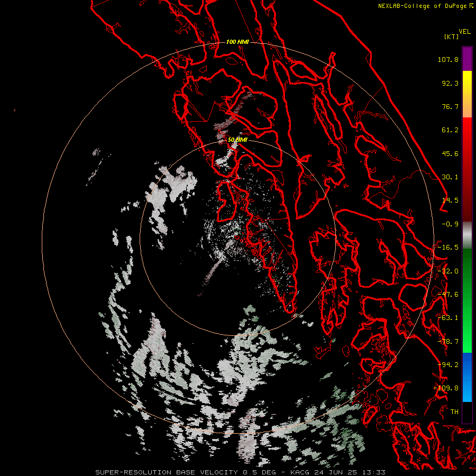Viewport: 476px width, 476px height.
Task: Select the 45.6 scale value
Action: point(450,153)
